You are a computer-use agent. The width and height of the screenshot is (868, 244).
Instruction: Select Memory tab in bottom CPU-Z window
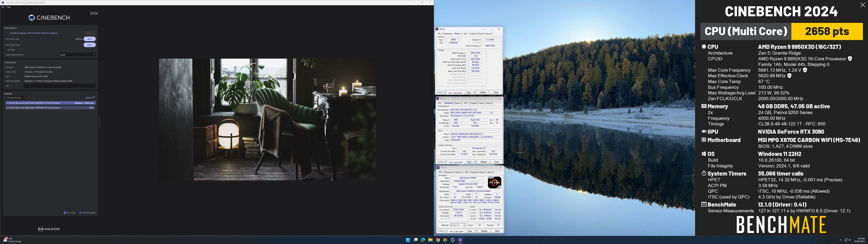coord(459,172)
